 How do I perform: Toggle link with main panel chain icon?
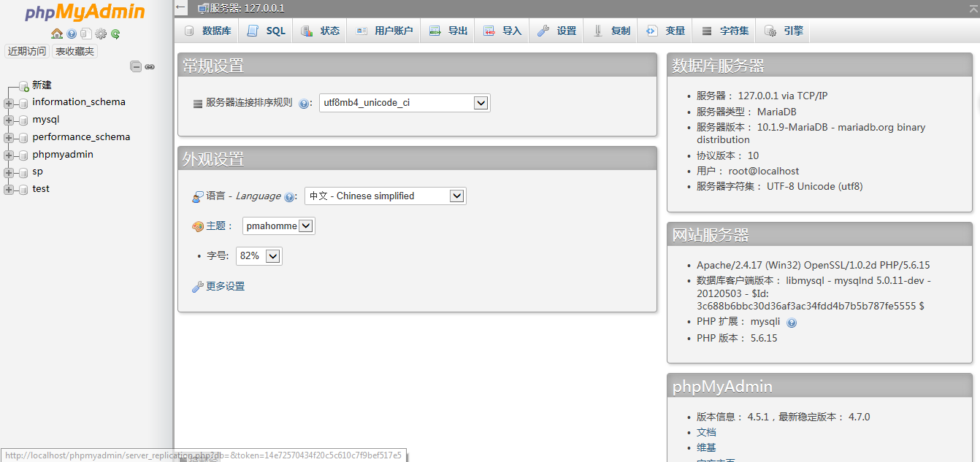(x=150, y=66)
